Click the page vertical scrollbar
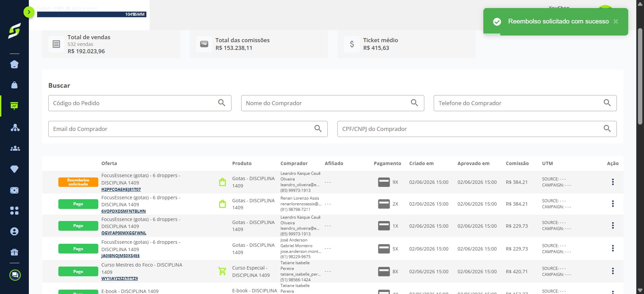644x294 pixels. point(640,76)
